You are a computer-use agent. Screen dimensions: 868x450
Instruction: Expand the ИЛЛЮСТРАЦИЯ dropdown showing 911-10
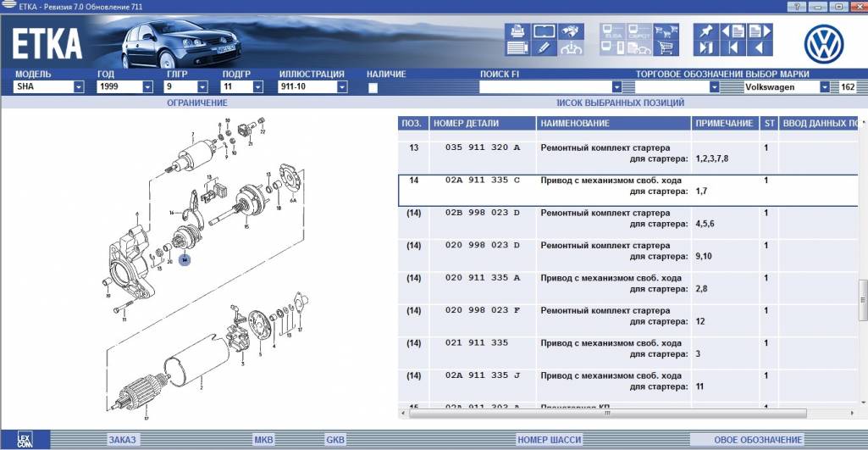[341, 87]
